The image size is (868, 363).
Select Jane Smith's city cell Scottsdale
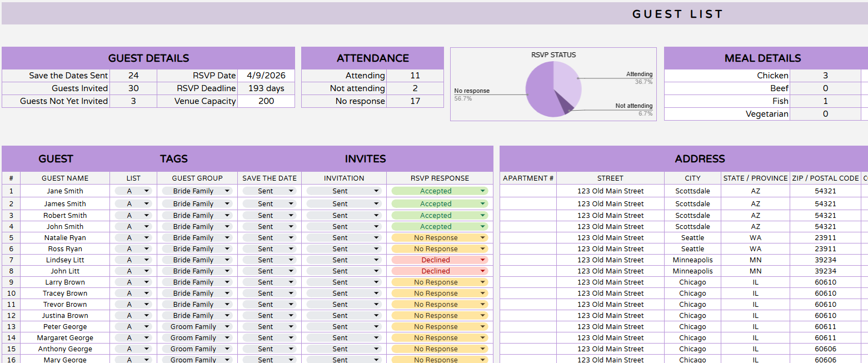(692, 191)
